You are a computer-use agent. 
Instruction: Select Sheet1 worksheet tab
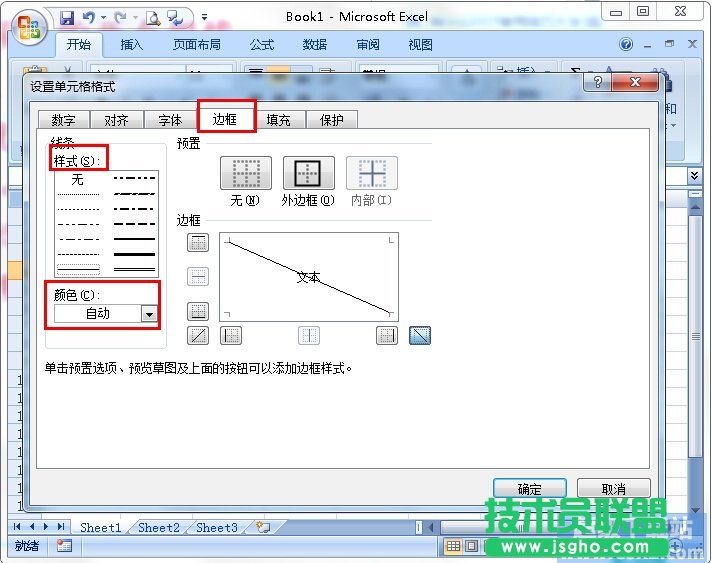(101, 528)
